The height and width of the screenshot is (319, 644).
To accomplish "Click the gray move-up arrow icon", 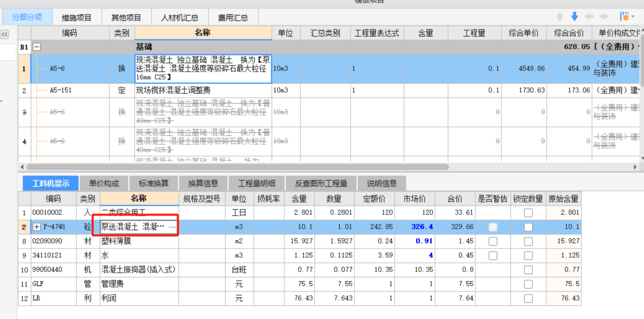I will pyautogui.click(x=560, y=17).
